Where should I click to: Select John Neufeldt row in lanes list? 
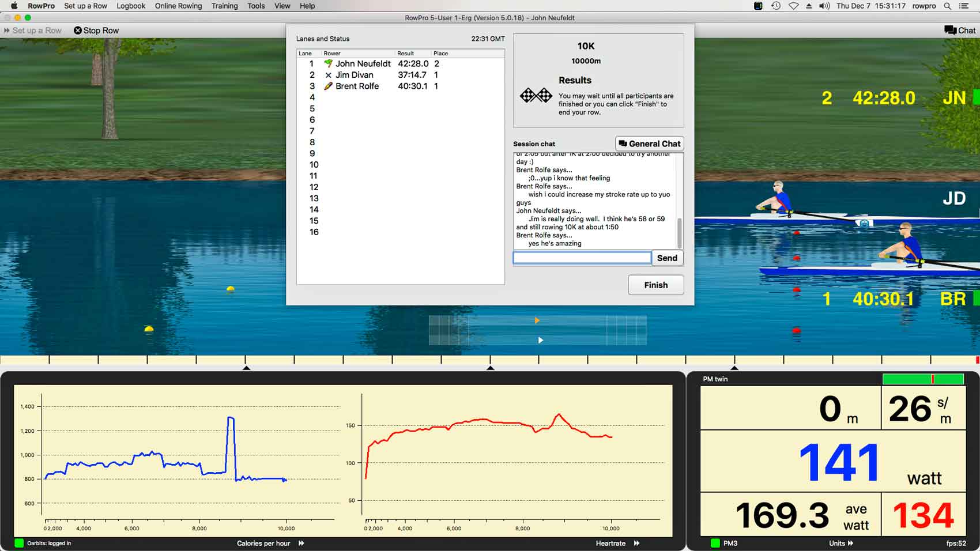(x=401, y=63)
